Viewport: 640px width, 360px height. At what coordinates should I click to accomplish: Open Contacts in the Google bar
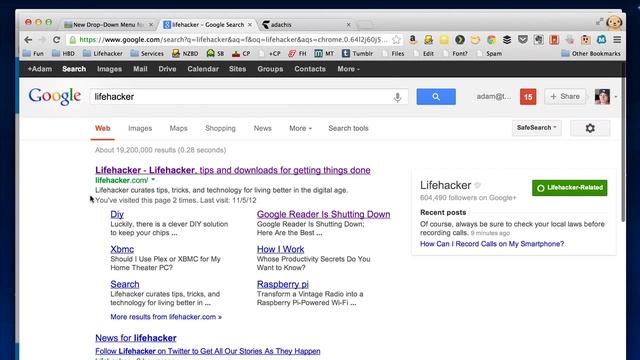tap(310, 69)
